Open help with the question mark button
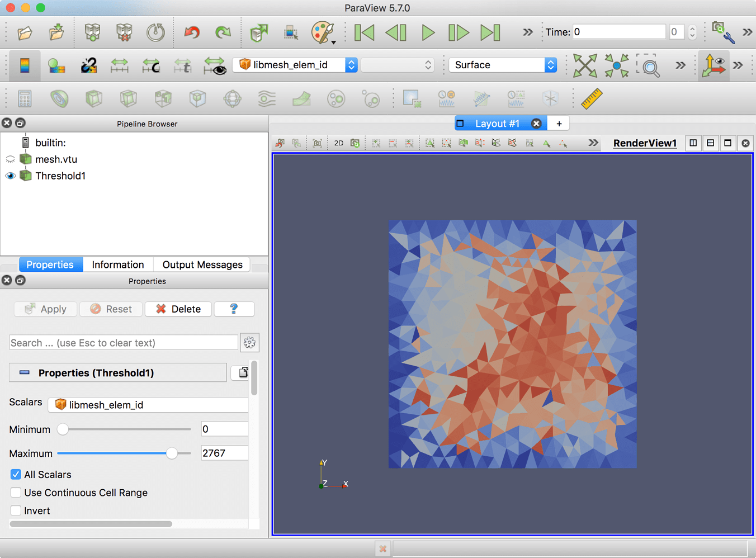Screen dimensions: 756x558 pos(234,309)
